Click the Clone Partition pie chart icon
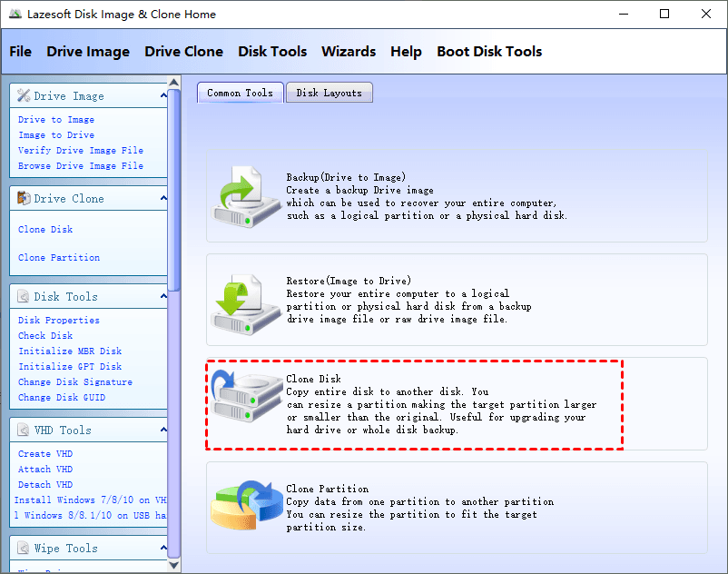 [x=246, y=505]
